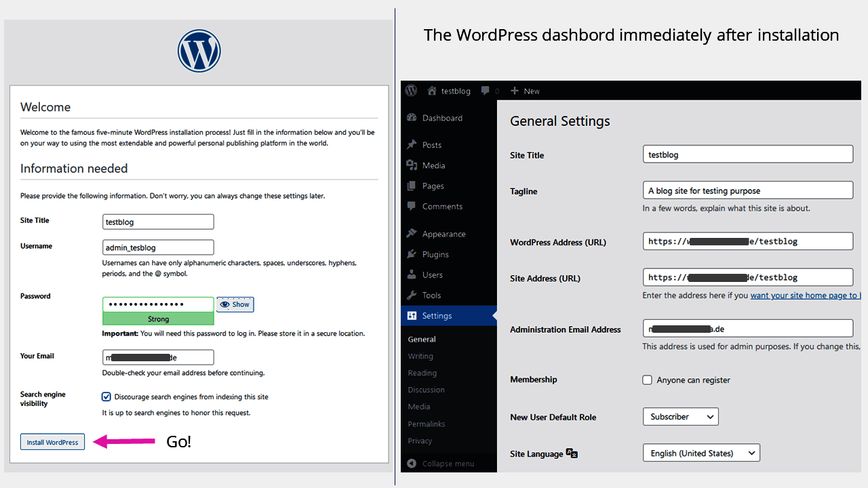Open the New User Default Role dropdown

(x=680, y=416)
